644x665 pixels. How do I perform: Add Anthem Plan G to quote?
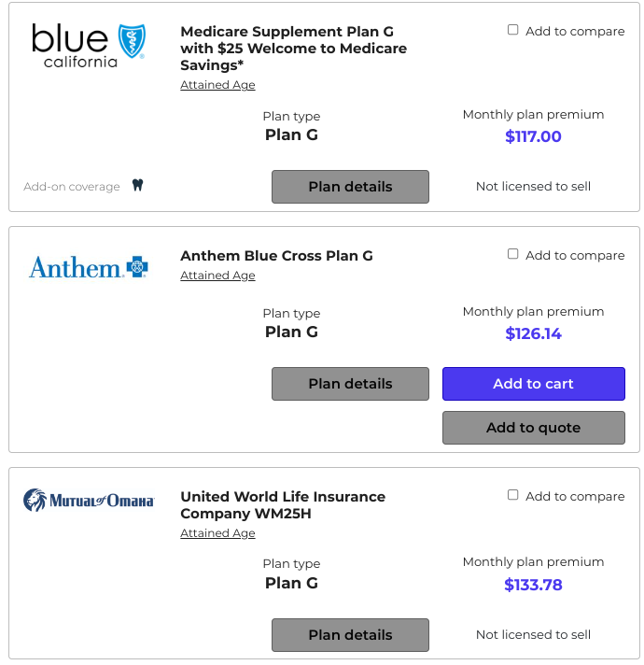click(x=533, y=428)
